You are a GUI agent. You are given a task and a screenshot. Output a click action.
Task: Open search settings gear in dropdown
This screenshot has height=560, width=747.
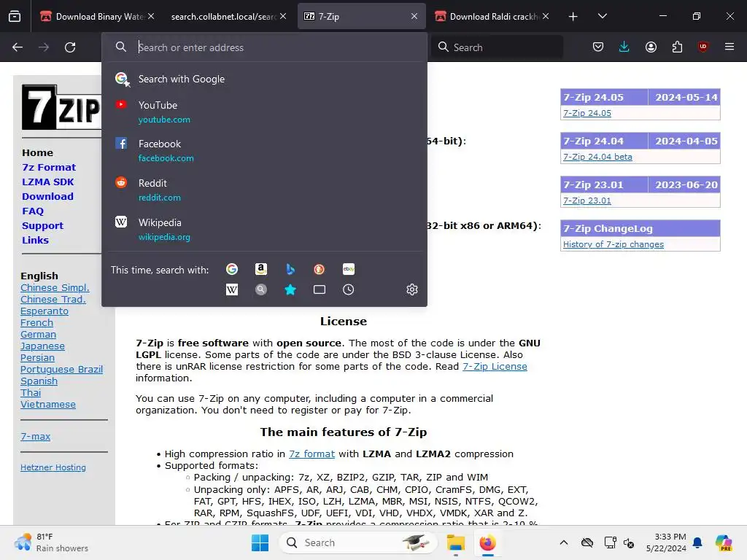tap(412, 289)
